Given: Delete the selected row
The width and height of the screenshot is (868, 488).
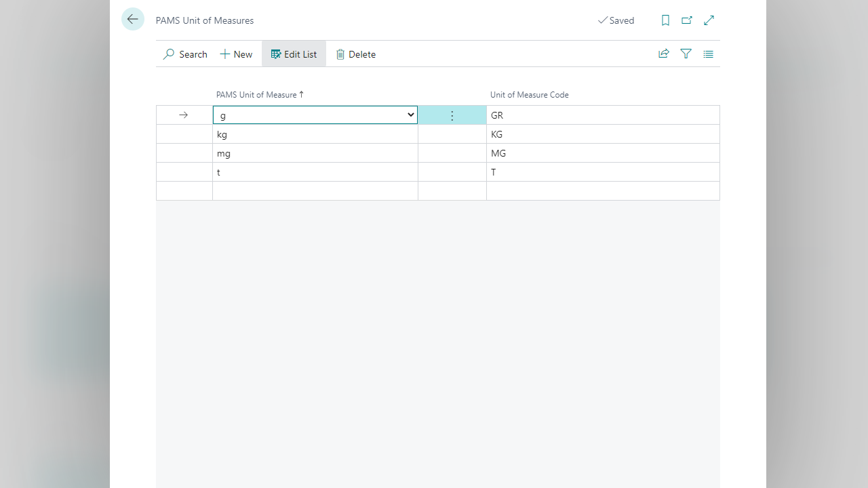Looking at the screenshot, I should coord(355,54).
